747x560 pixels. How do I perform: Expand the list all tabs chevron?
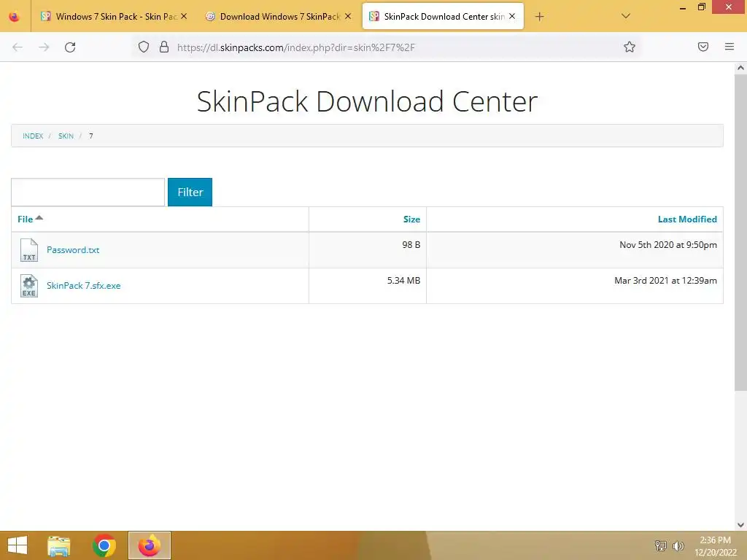tap(626, 16)
